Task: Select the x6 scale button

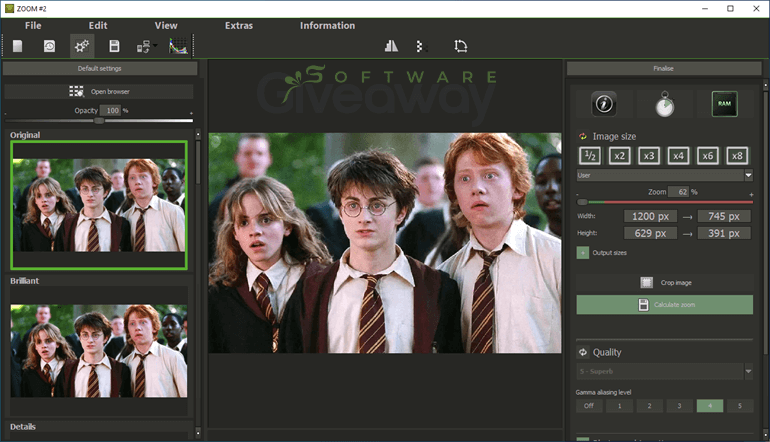Action: point(708,156)
